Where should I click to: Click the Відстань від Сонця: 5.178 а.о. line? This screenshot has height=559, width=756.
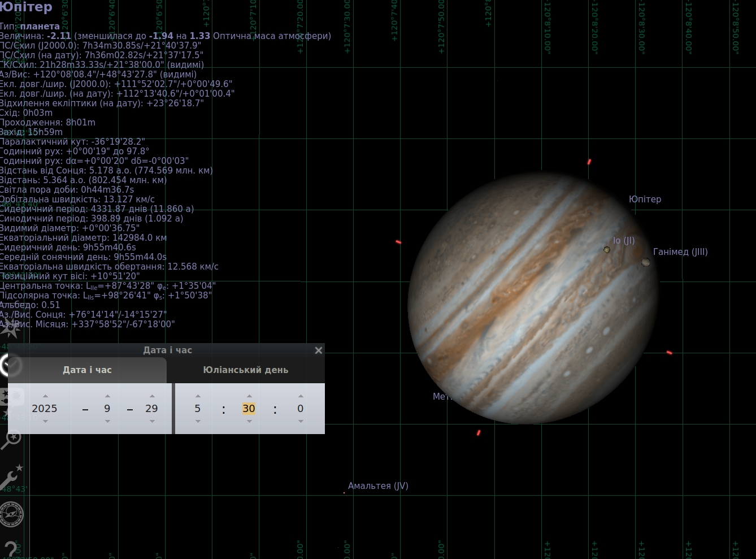click(106, 171)
